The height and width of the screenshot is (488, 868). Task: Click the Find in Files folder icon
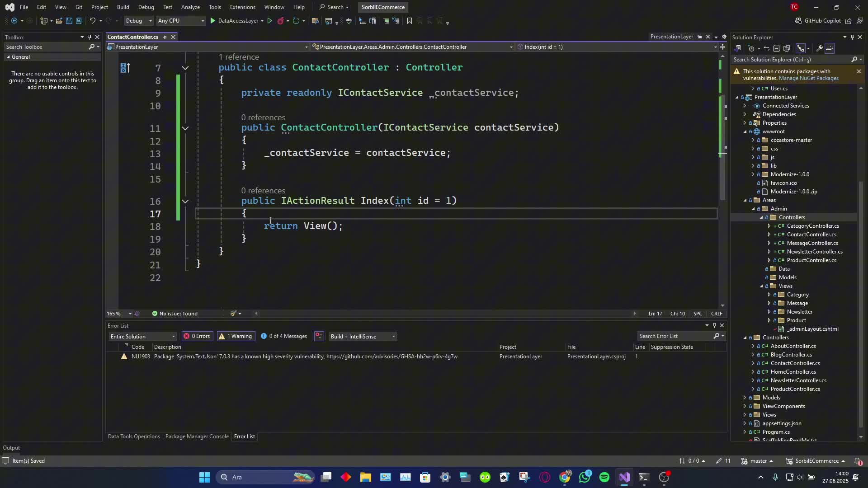coord(315,21)
